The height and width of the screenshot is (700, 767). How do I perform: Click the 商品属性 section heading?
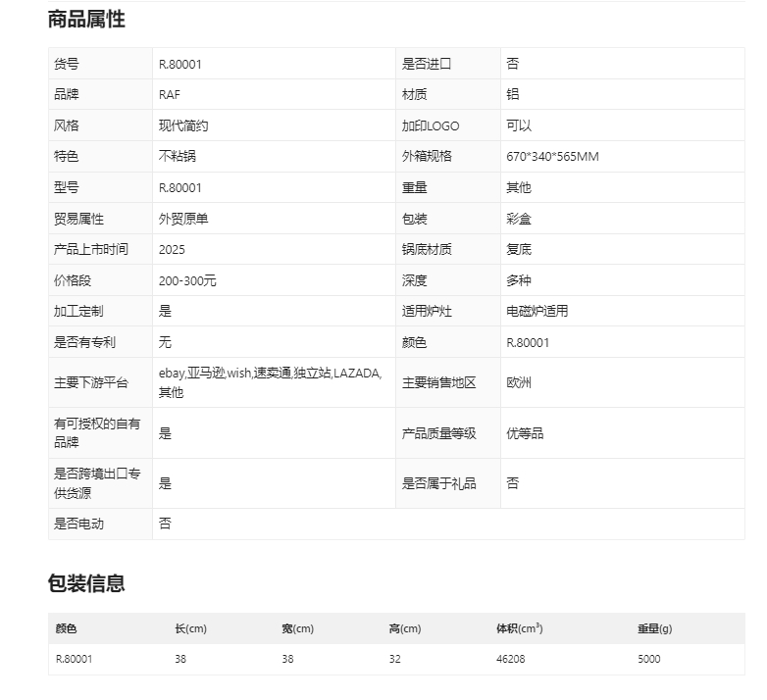point(86,19)
